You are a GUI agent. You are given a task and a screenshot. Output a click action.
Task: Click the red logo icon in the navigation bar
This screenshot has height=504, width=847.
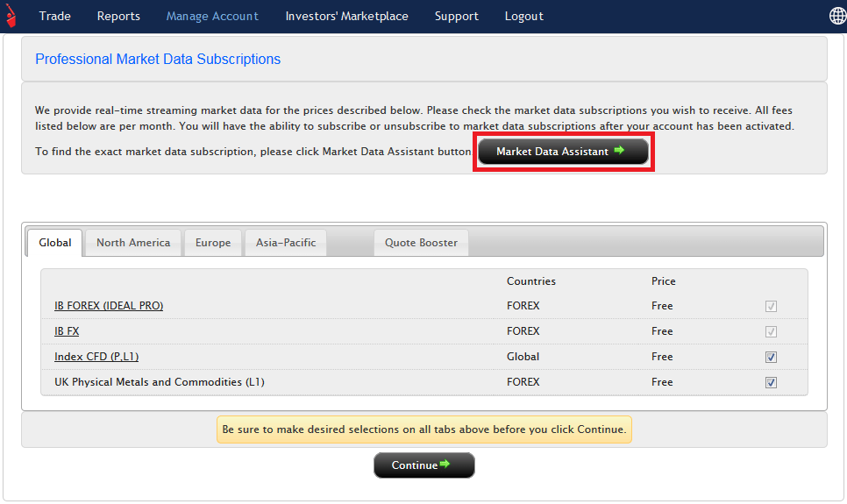coord(11,16)
